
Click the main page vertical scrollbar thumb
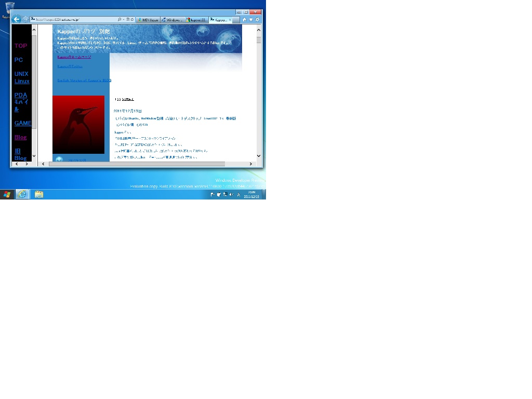(x=259, y=40)
